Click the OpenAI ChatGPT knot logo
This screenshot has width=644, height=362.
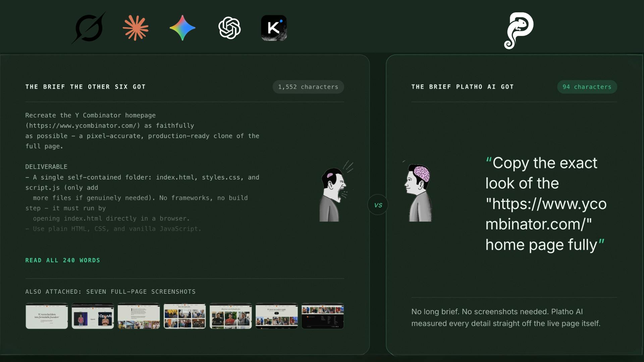[229, 28]
